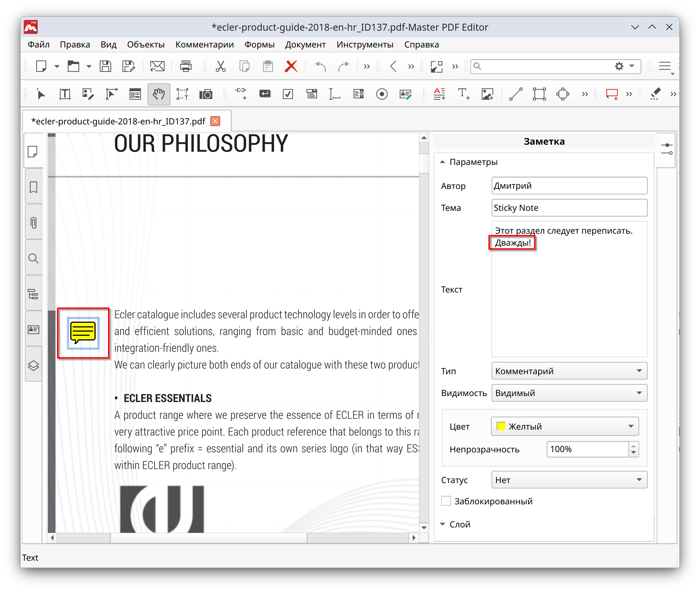Viewport: 700px width, 592px height.
Task: Open the Инструменты menu
Action: pos(365,45)
